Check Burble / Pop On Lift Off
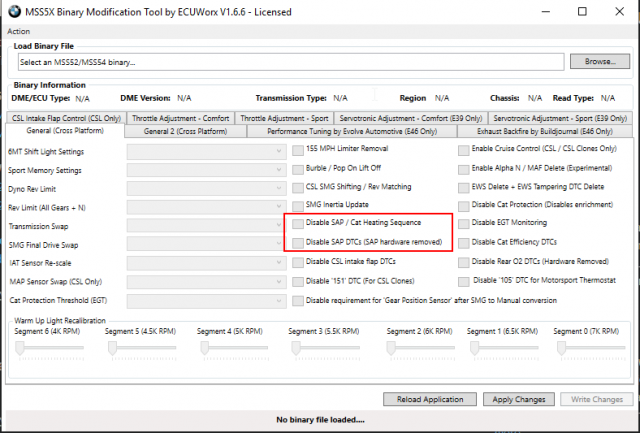The image size is (640, 433). 298,169
